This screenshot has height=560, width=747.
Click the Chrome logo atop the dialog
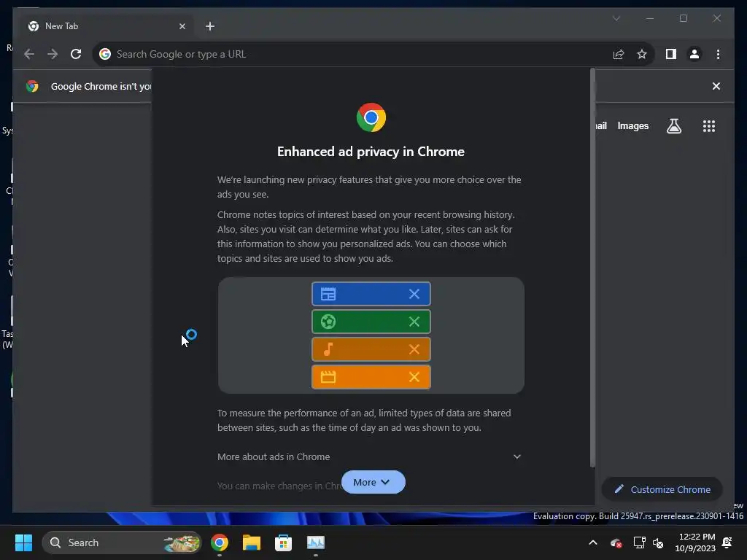point(371,117)
